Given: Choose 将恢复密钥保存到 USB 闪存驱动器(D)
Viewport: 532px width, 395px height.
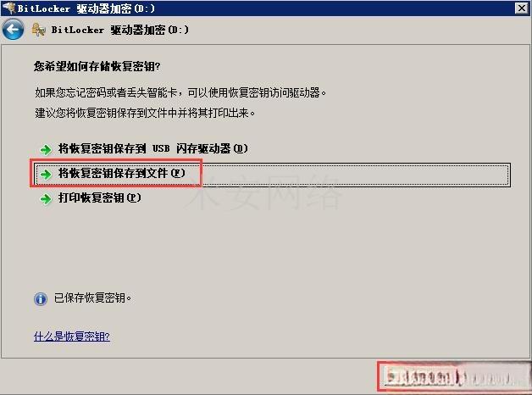Looking at the screenshot, I should pos(153,148).
